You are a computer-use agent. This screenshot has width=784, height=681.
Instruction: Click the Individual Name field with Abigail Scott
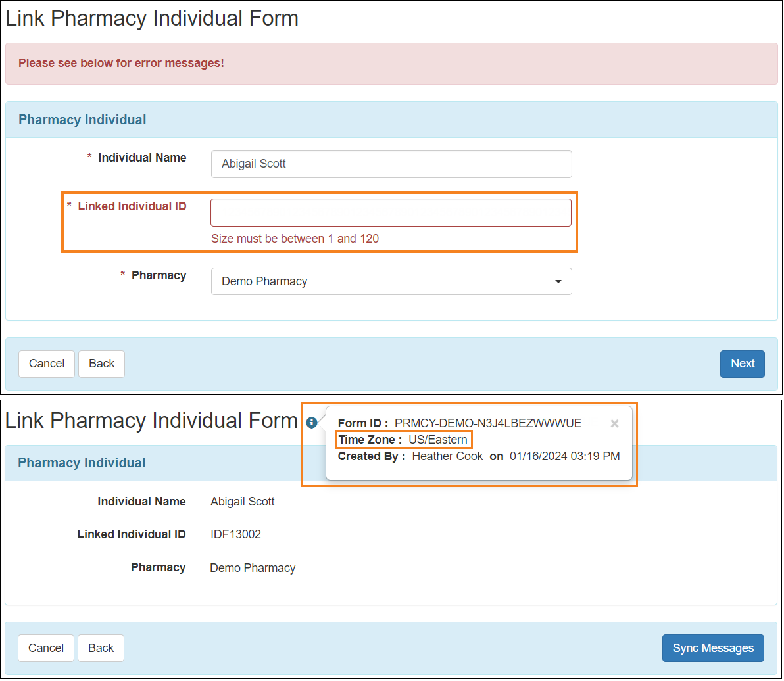[391, 164]
